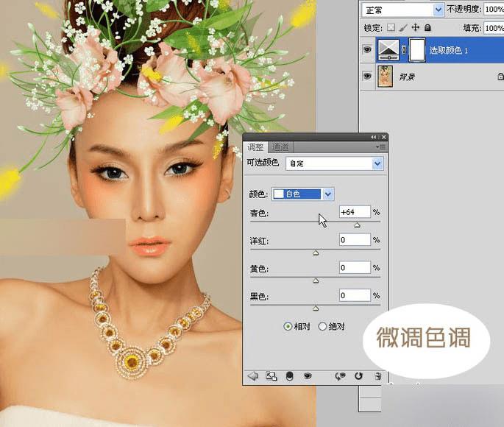Collapse the adjustments panel double-arrow

pyautogui.click(x=373, y=137)
